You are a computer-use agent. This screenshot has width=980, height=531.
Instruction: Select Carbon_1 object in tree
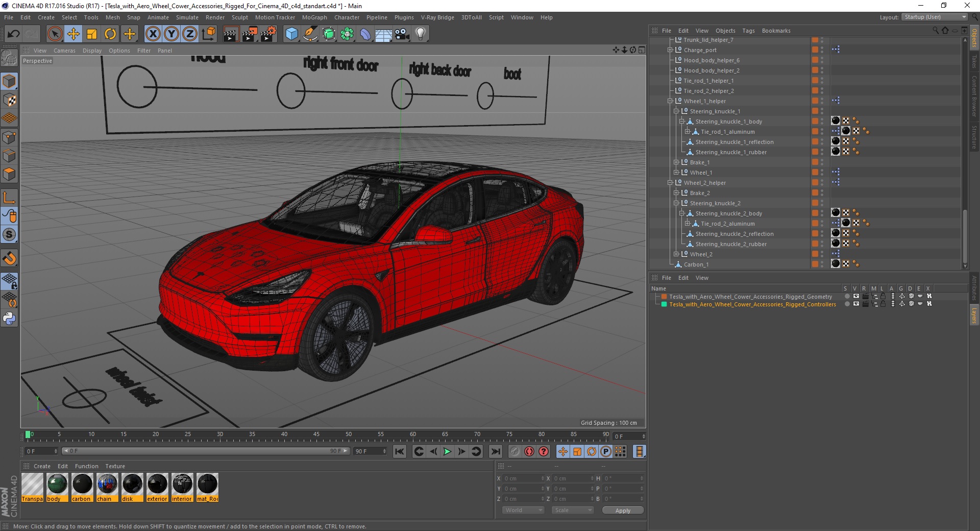[696, 264]
